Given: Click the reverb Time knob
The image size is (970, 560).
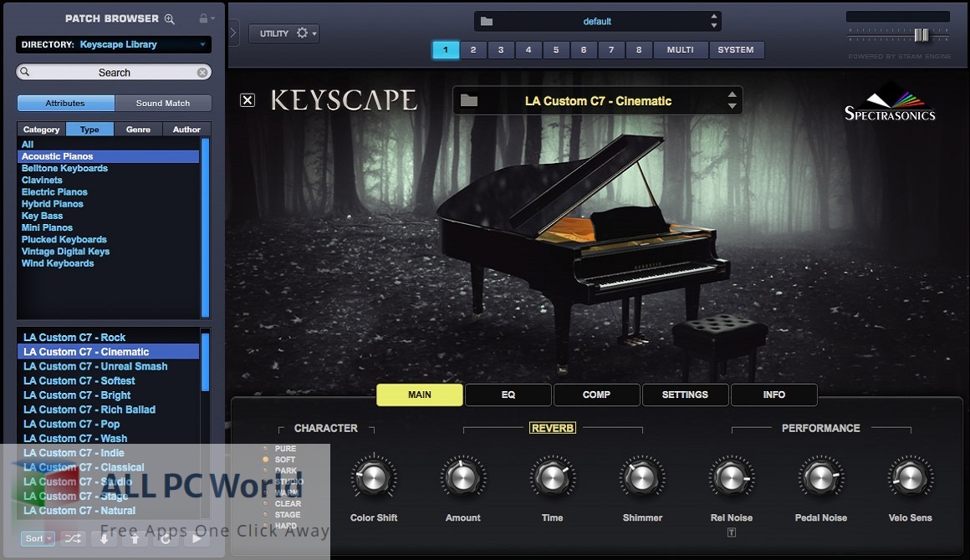Looking at the screenshot, I should 553,478.
